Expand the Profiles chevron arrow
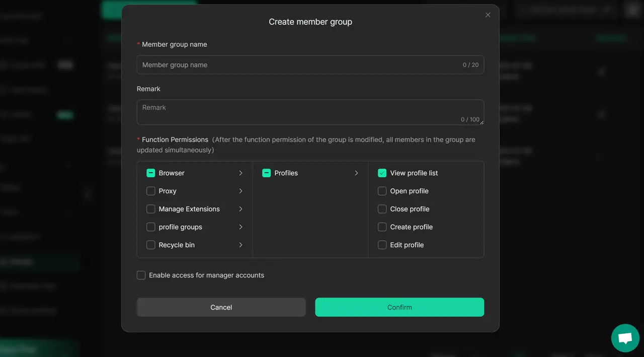644x357 pixels. point(356,173)
